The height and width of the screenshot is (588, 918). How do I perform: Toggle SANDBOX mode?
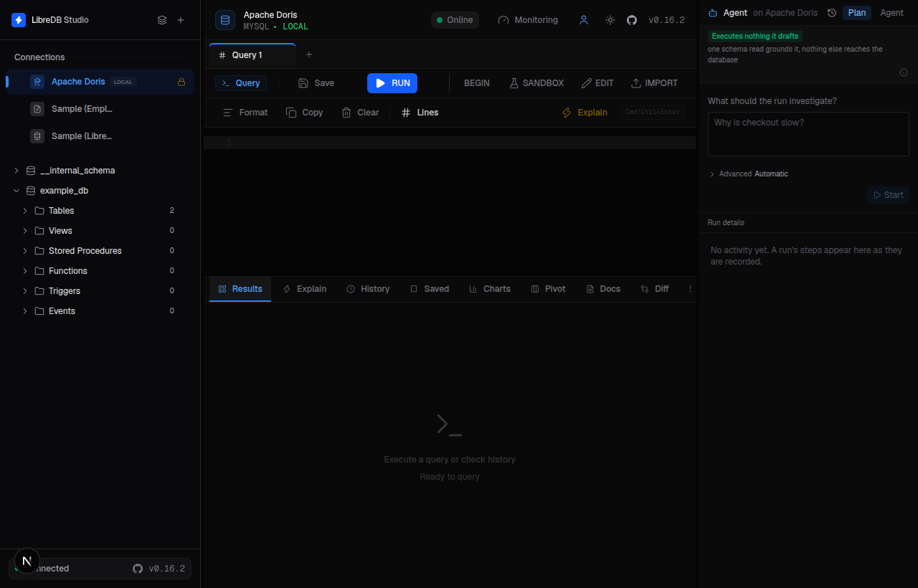click(536, 83)
